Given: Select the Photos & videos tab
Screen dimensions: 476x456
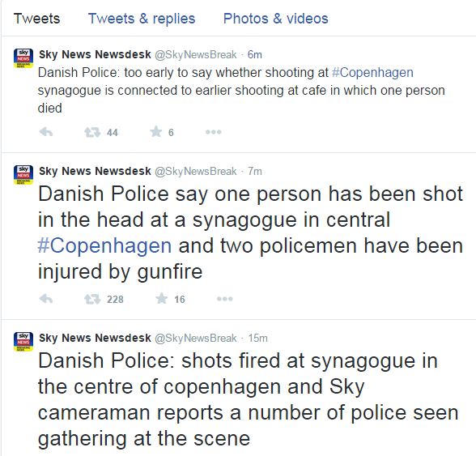Looking at the screenshot, I should click(275, 19).
